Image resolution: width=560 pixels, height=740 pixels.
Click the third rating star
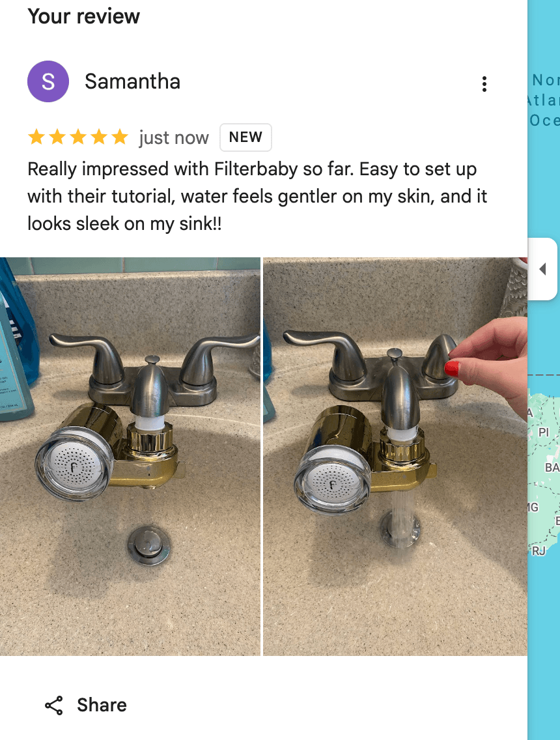coord(78,137)
